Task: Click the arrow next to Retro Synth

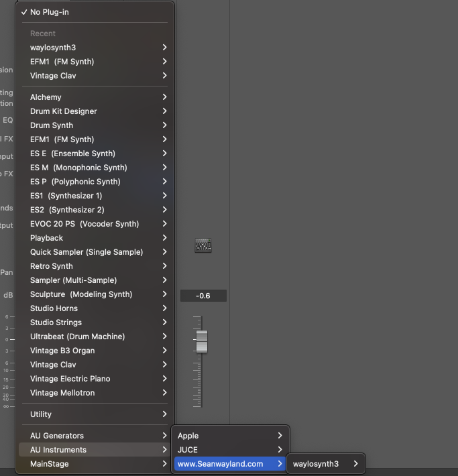Action: (x=164, y=266)
